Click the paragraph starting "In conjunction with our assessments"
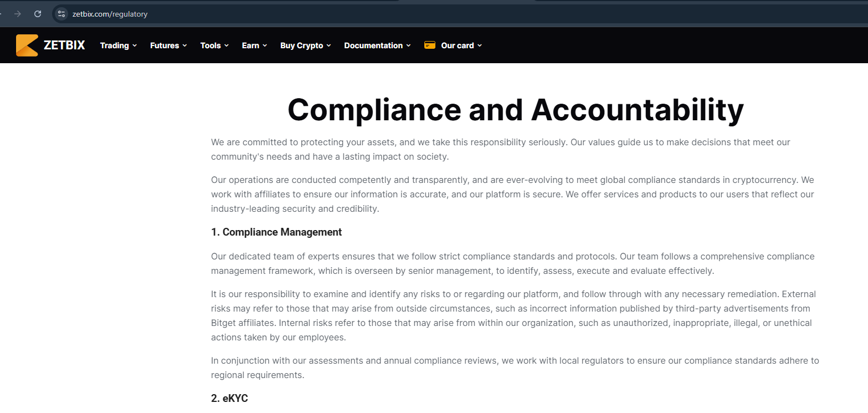This screenshot has height=413, width=868. coord(515,368)
